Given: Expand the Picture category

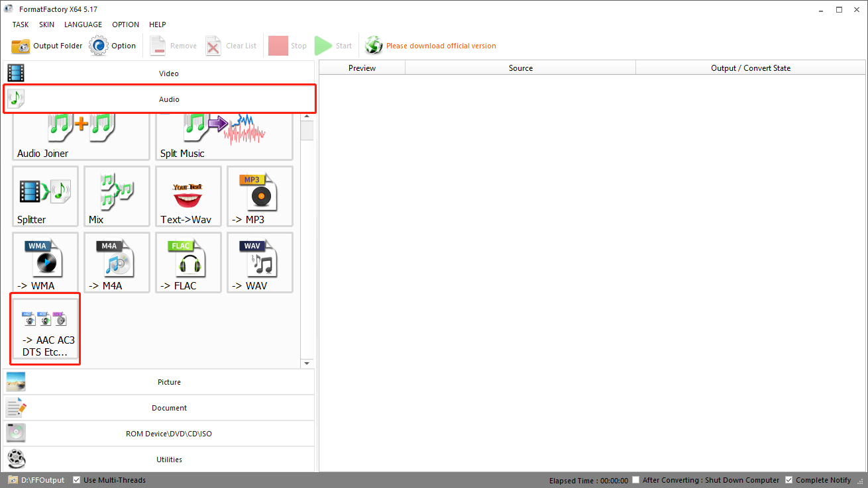Looking at the screenshot, I should tap(159, 382).
